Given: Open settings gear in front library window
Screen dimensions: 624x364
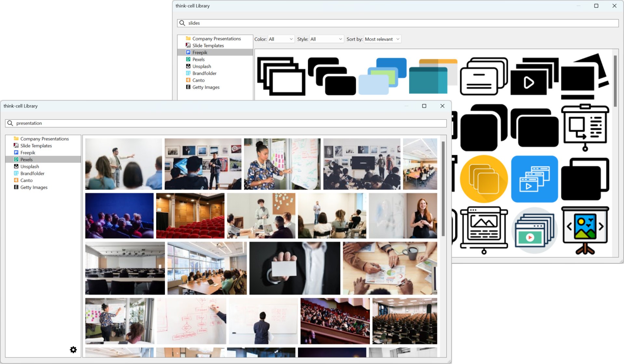Looking at the screenshot, I should (x=73, y=350).
